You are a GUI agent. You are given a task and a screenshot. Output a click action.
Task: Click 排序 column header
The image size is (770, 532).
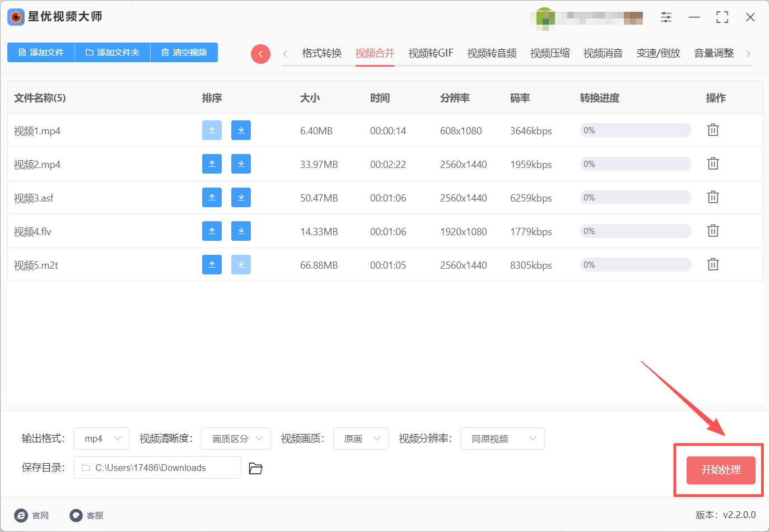click(212, 98)
